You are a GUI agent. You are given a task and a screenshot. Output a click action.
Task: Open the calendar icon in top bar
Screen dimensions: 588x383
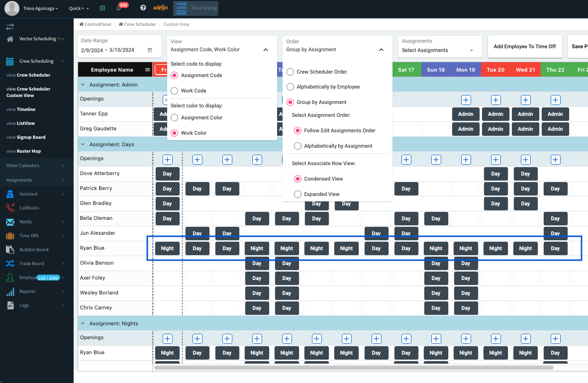(x=102, y=8)
